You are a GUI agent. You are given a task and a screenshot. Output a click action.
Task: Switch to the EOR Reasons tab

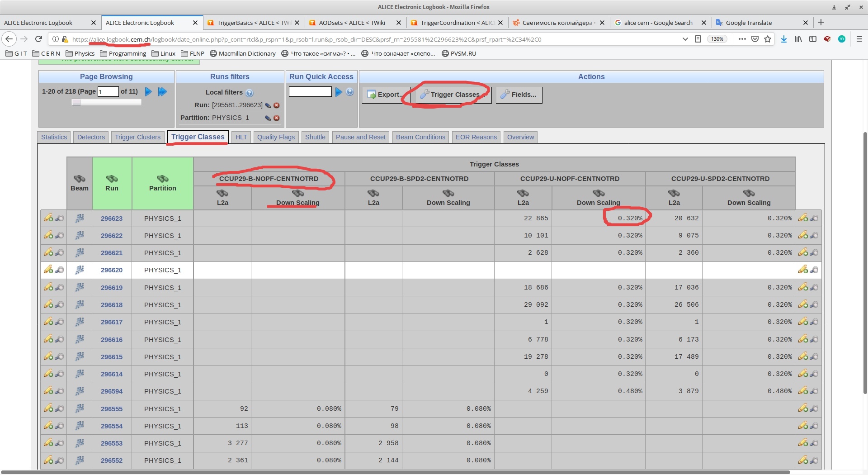tap(476, 137)
